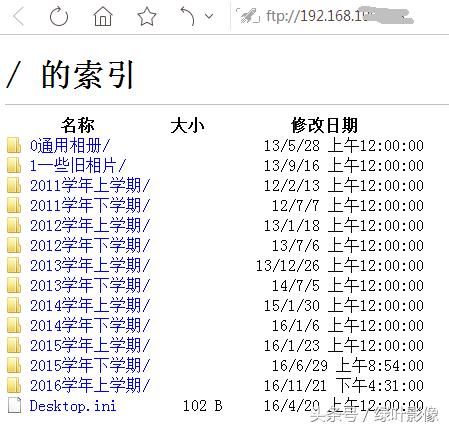The width and height of the screenshot is (449, 429).
Task: Open the 2013学年上学期 folder link
Action: point(90,266)
